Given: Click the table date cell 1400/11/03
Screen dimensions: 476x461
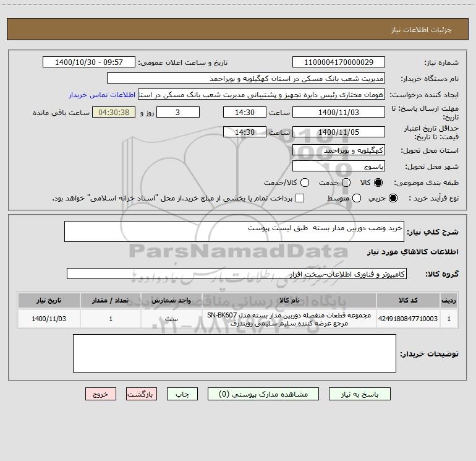Looking at the screenshot, I should 49,319.
